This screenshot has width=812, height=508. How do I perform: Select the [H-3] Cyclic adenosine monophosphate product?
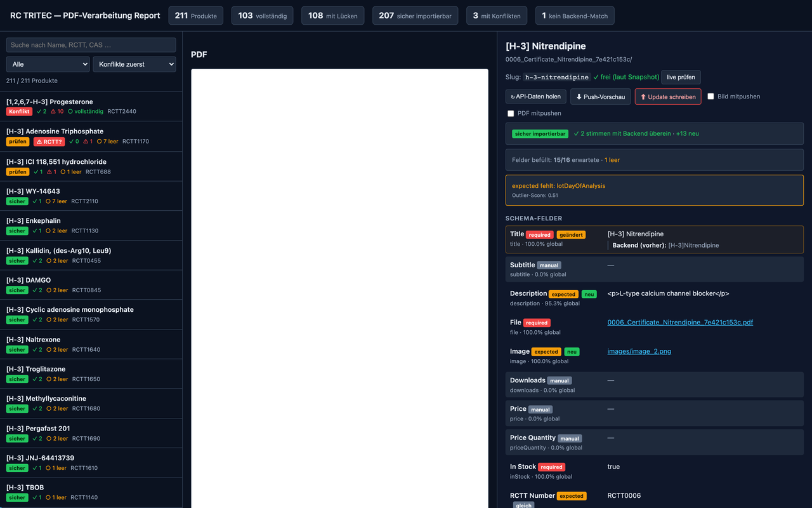91,314
